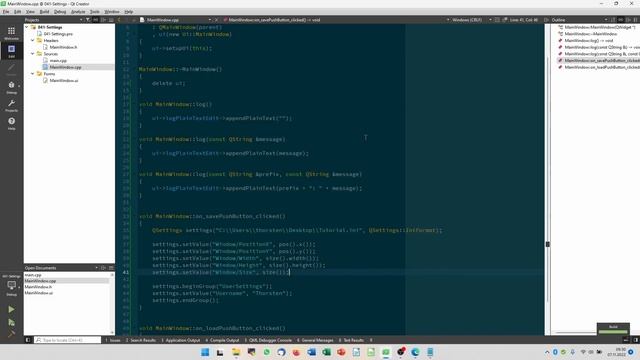The image size is (640, 360).
Task: Open Projects mode with wrench icon
Action: pos(11,105)
